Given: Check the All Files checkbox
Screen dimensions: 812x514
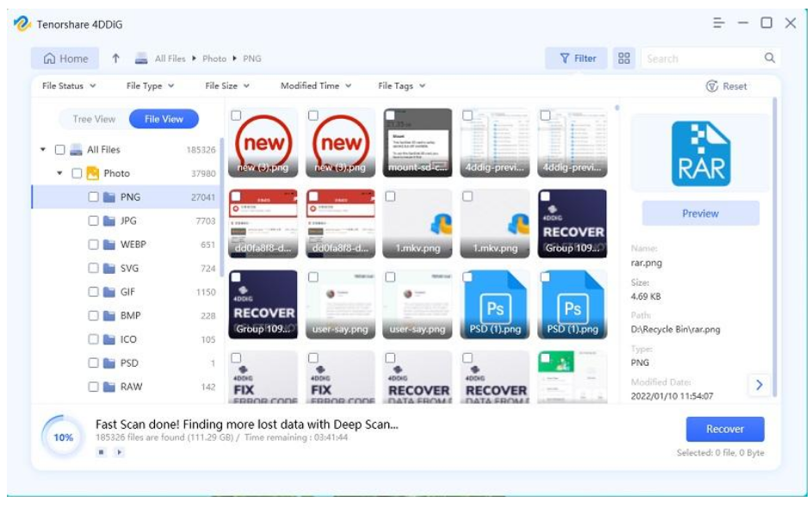Looking at the screenshot, I should [60, 150].
